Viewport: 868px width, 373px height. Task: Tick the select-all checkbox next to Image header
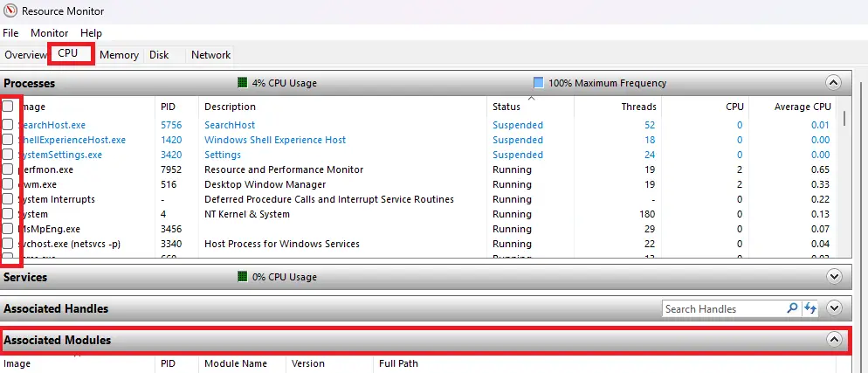pyautogui.click(x=8, y=107)
